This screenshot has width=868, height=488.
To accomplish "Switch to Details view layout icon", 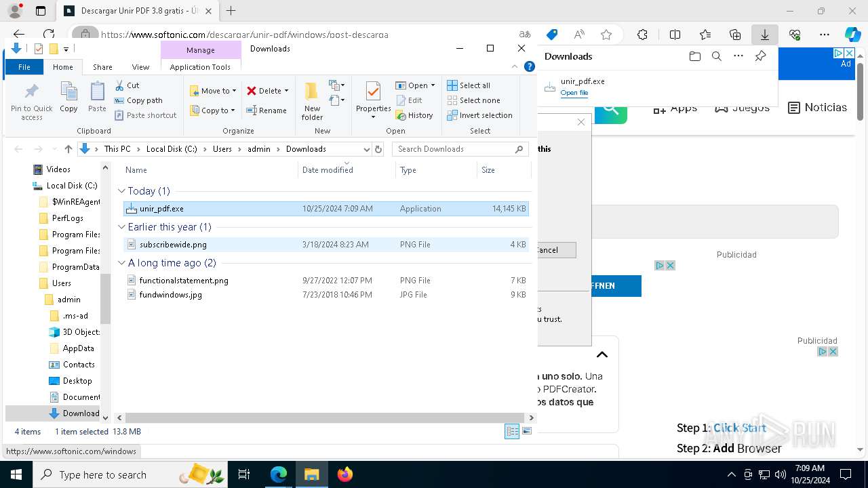I will [512, 431].
